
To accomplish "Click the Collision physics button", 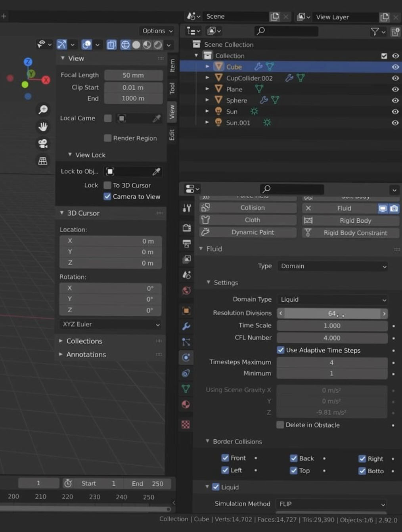I will coord(248,208).
